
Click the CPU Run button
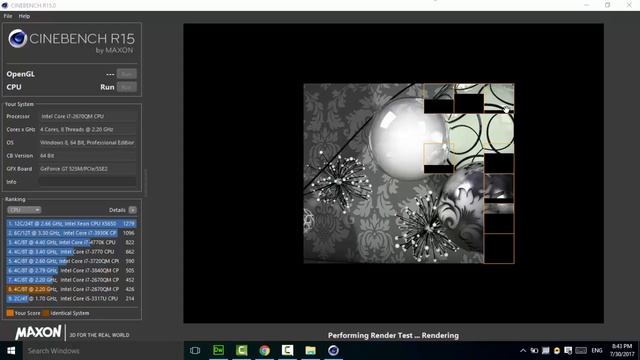(127, 87)
